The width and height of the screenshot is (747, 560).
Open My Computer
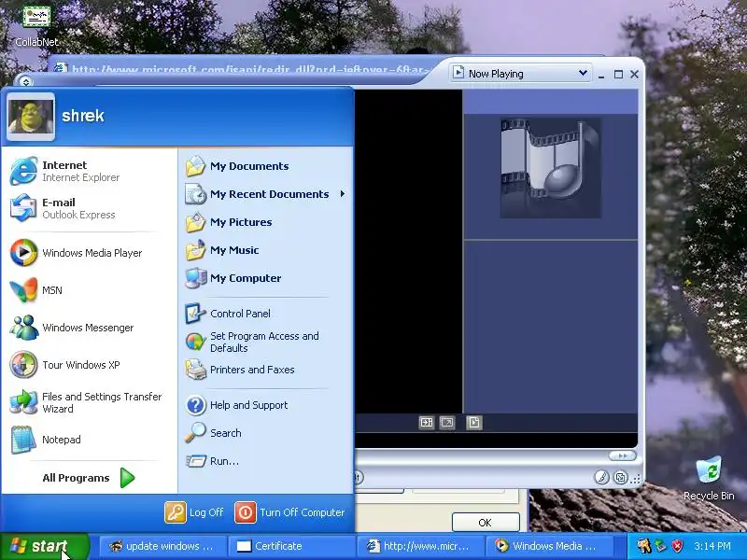tap(265, 278)
